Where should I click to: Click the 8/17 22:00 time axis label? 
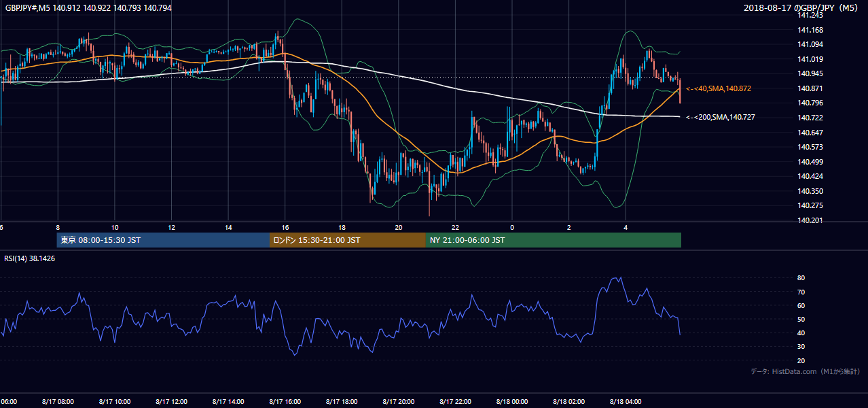(456, 402)
